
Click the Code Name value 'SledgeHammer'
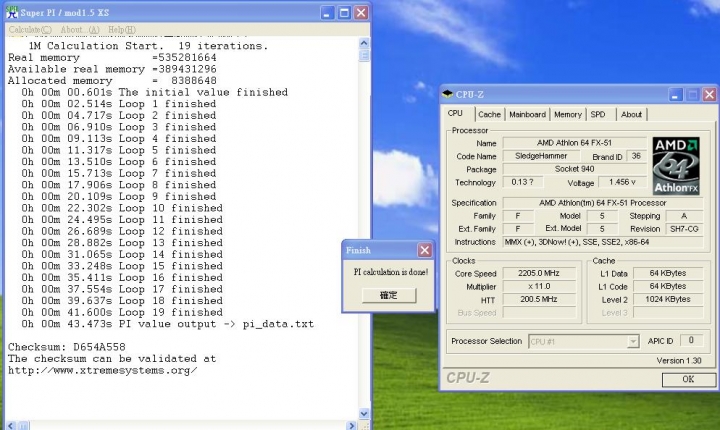541,156
